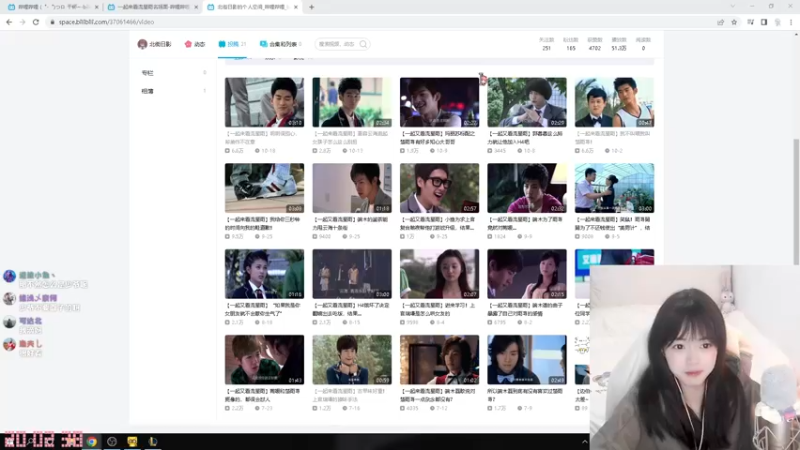
Task: Open the 合集和列表 tab
Action: pyautogui.click(x=280, y=44)
